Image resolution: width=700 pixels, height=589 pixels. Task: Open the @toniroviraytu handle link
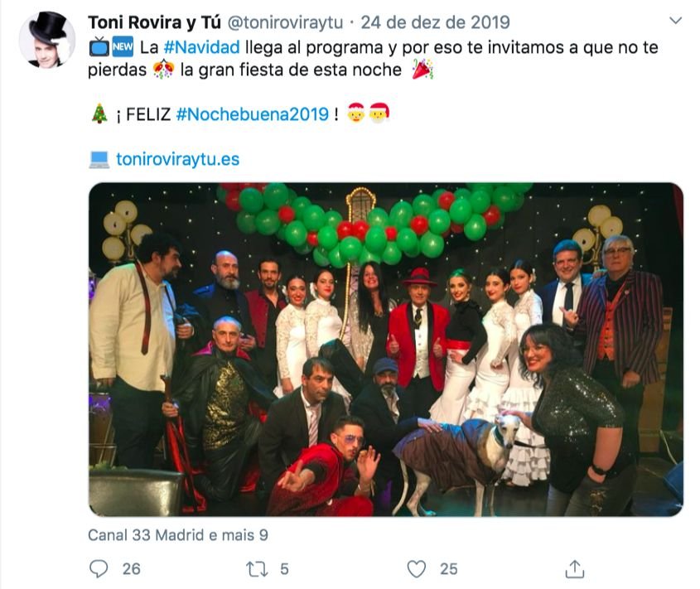point(285,22)
